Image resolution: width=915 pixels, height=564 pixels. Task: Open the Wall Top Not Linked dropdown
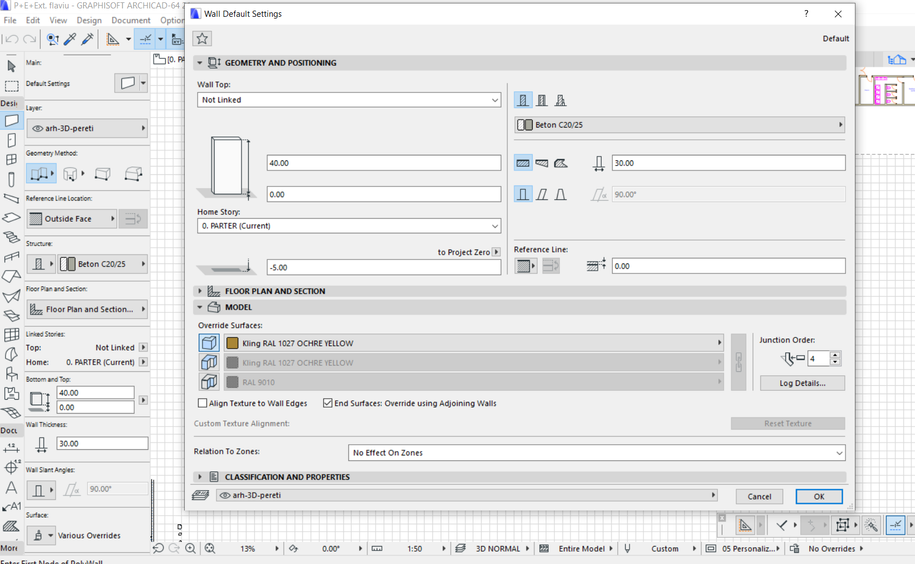[349, 100]
